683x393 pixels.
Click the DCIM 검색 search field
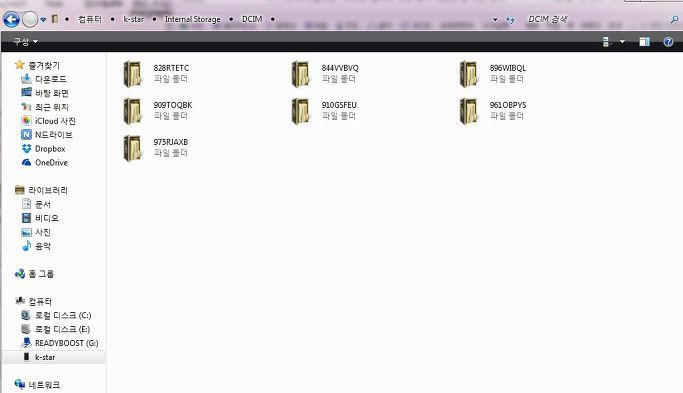click(597, 19)
